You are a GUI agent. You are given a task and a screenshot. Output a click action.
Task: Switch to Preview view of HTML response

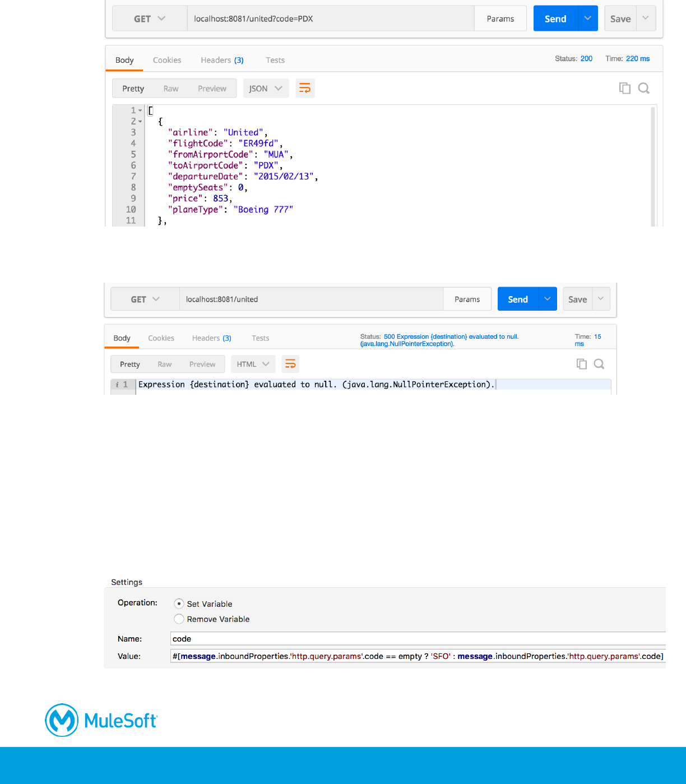[x=202, y=364]
